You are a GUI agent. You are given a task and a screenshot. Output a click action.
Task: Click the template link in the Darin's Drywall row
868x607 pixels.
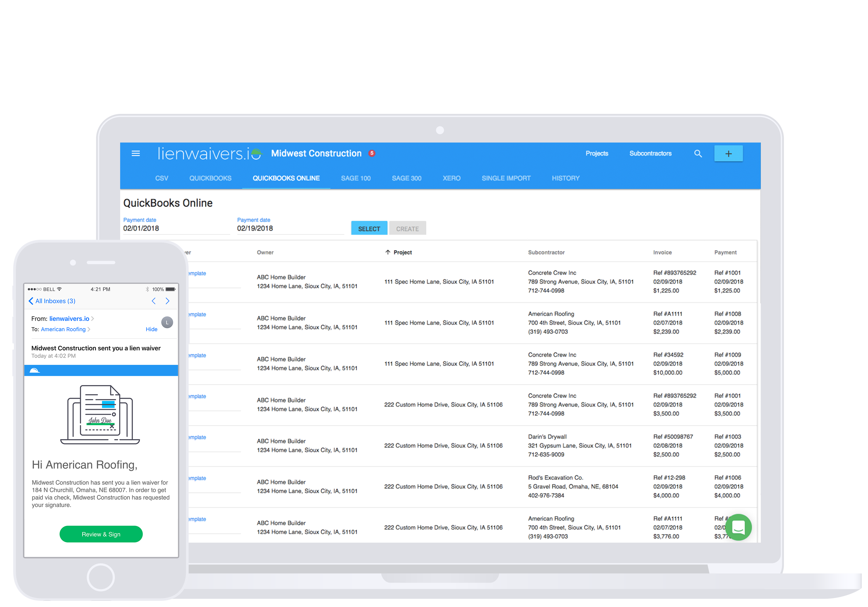[197, 437]
